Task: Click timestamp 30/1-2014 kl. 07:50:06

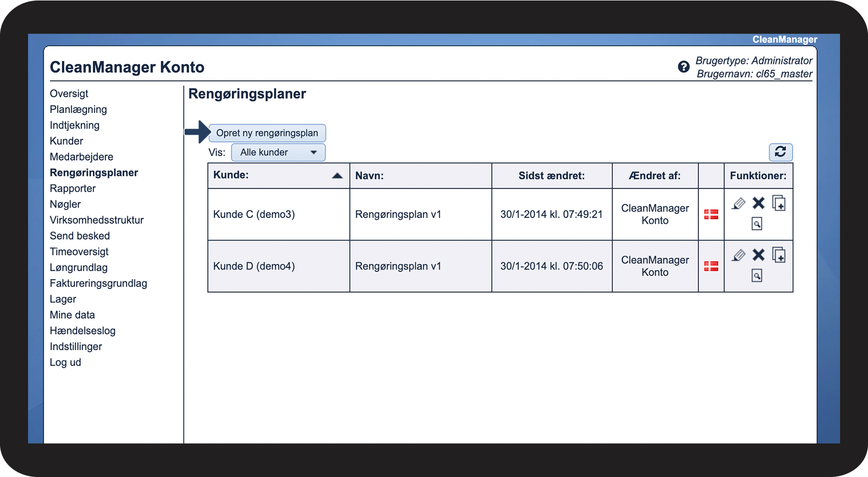Action: (x=551, y=266)
